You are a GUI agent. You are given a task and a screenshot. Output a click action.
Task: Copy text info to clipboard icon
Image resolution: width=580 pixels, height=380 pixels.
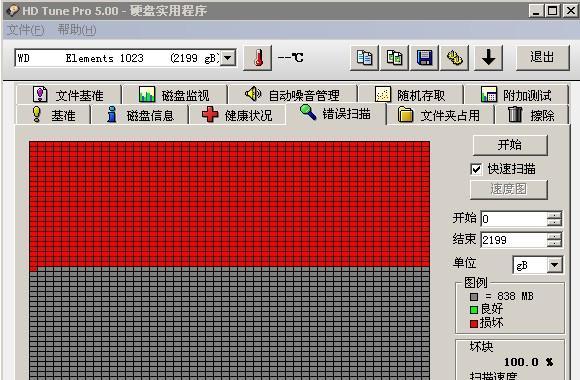coord(364,58)
